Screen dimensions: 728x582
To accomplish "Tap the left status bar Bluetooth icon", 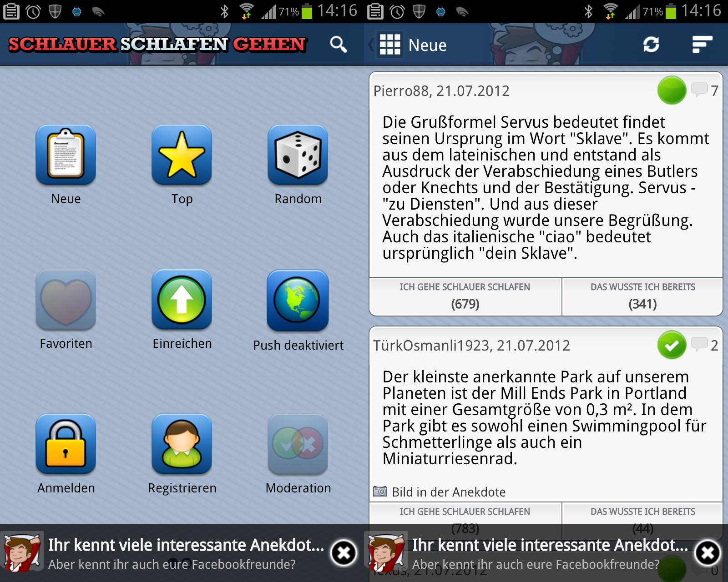I will tap(224, 11).
